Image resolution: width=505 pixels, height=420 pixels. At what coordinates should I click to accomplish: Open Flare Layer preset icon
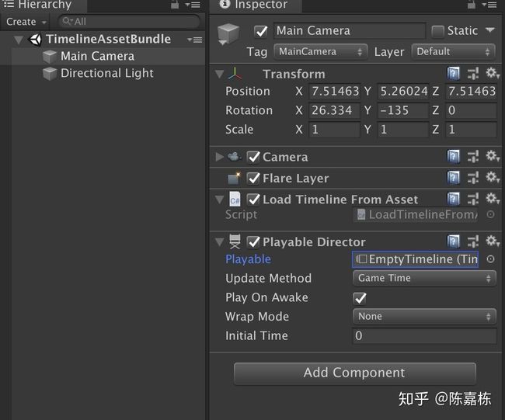[473, 178]
